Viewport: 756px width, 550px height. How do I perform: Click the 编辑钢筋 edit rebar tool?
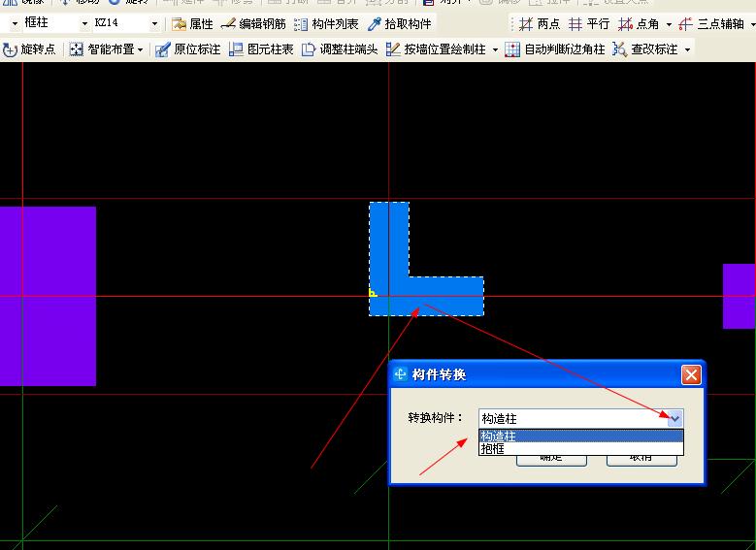253,23
